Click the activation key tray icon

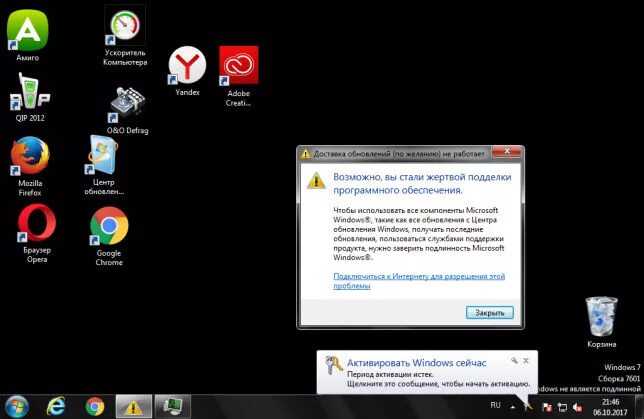529,407
